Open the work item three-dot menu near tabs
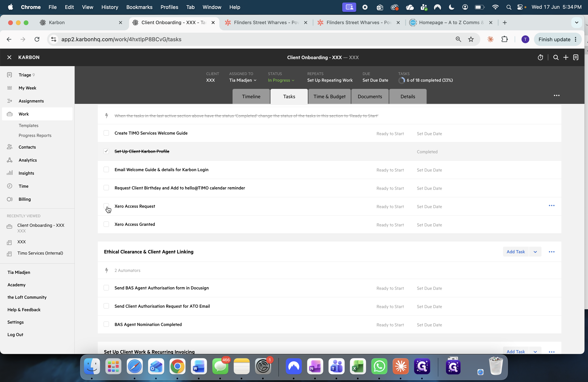Viewport: 588px width, 382px height. [x=556, y=95]
